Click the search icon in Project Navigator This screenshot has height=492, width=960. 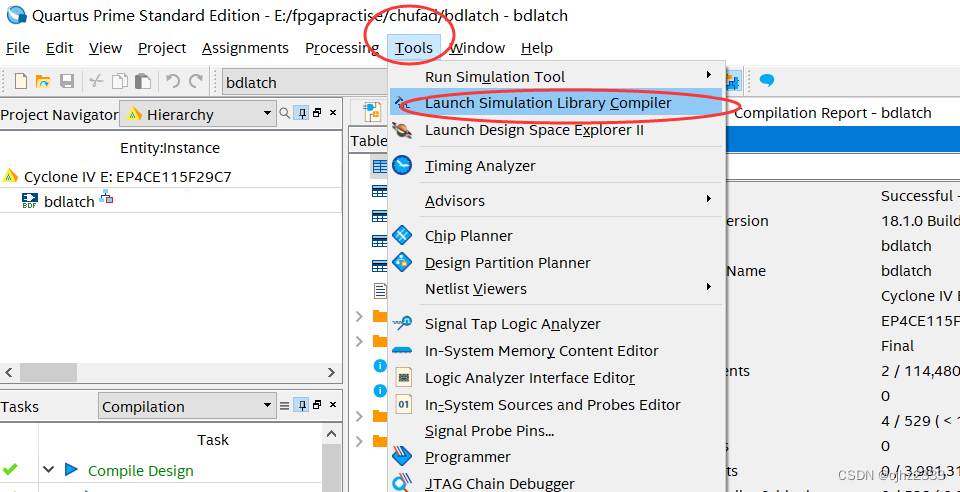(x=285, y=114)
